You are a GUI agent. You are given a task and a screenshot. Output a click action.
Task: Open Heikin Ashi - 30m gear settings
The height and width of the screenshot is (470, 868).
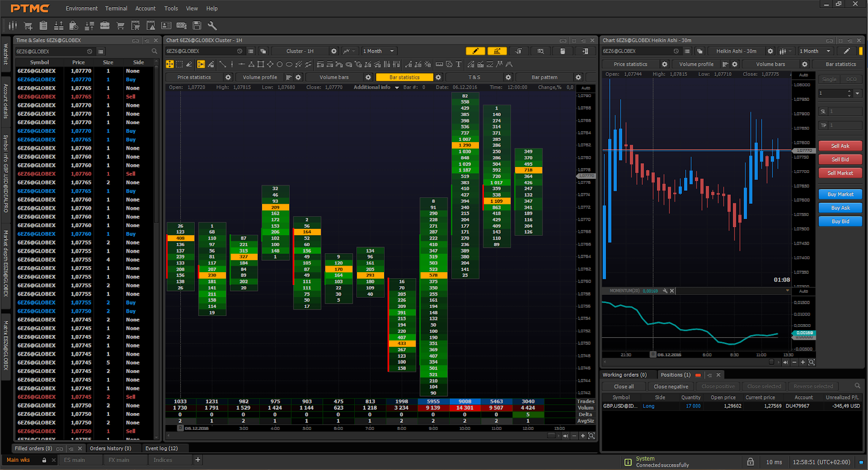coord(770,51)
